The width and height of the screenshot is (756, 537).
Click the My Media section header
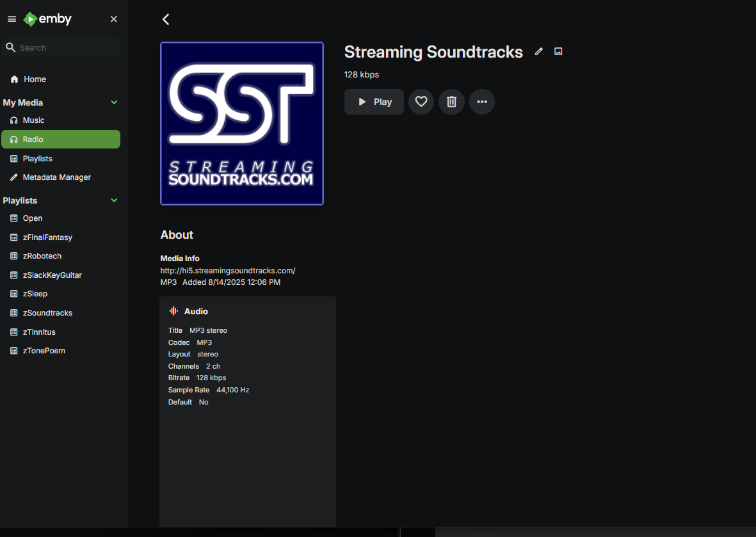pyautogui.click(x=22, y=102)
